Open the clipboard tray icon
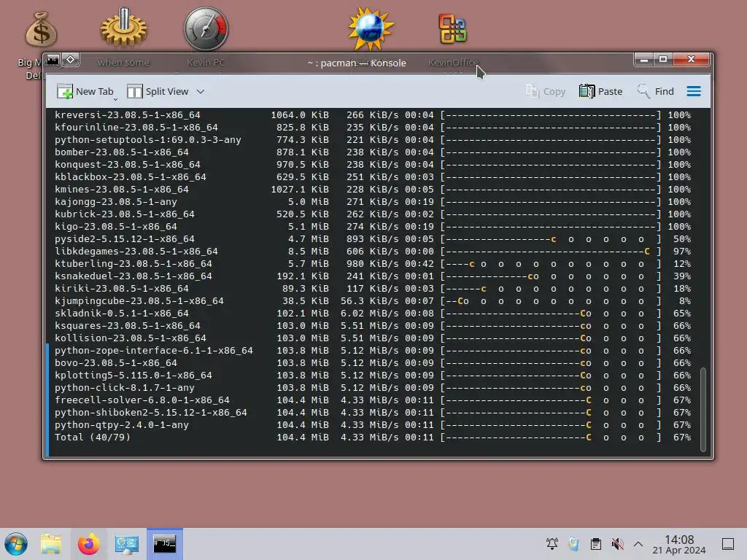The height and width of the screenshot is (560, 747). (595, 544)
